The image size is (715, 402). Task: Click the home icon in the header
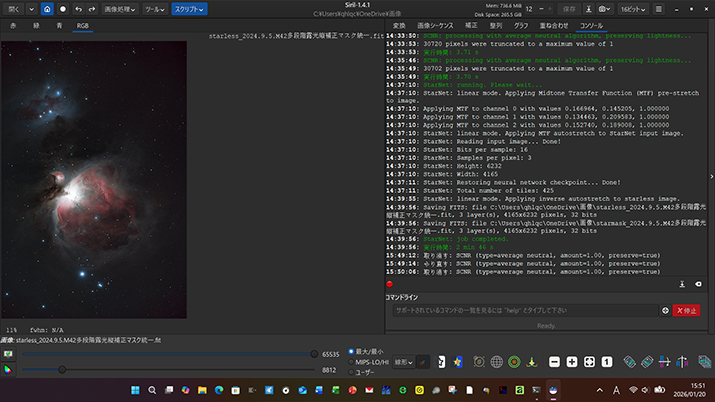click(x=48, y=8)
